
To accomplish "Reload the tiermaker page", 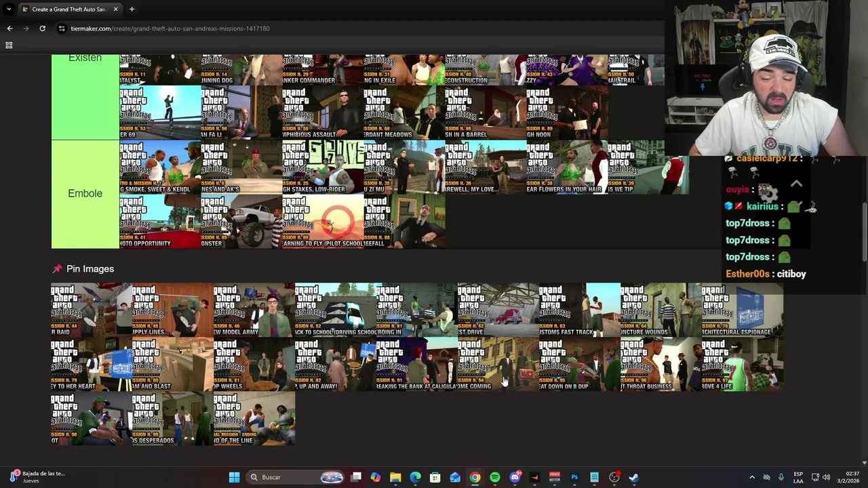I will [42, 28].
